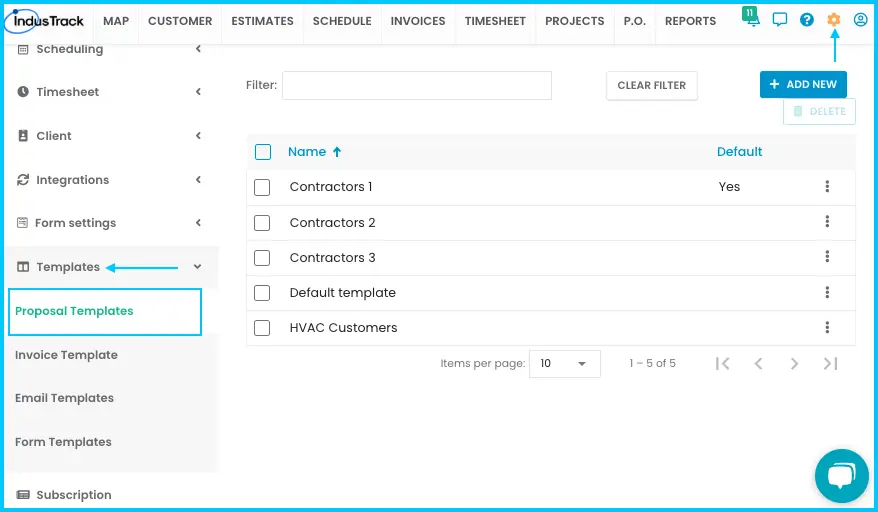
Task: Collapse the Templates section chevron
Action: coord(197,267)
